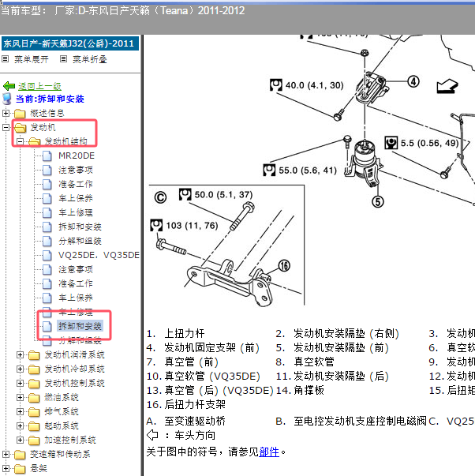Image resolution: width=475 pixels, height=476 pixels.
Task: Open the VQ25DE, VQ35DE tree entry
Action: tap(99, 255)
